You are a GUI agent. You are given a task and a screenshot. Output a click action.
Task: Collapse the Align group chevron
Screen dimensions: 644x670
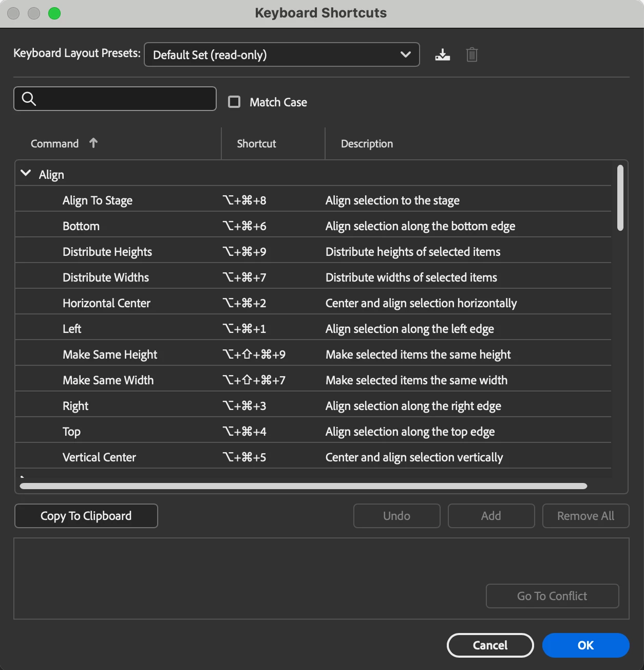pos(26,174)
